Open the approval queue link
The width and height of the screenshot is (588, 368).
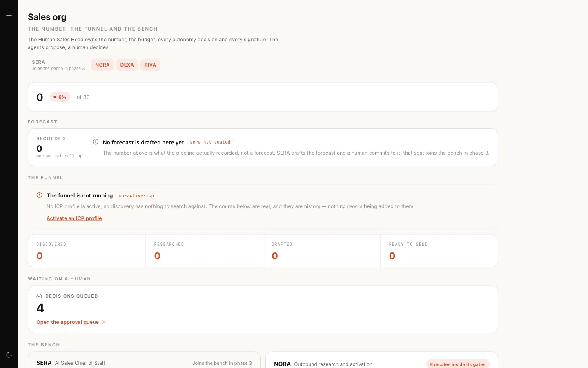[x=68, y=322]
